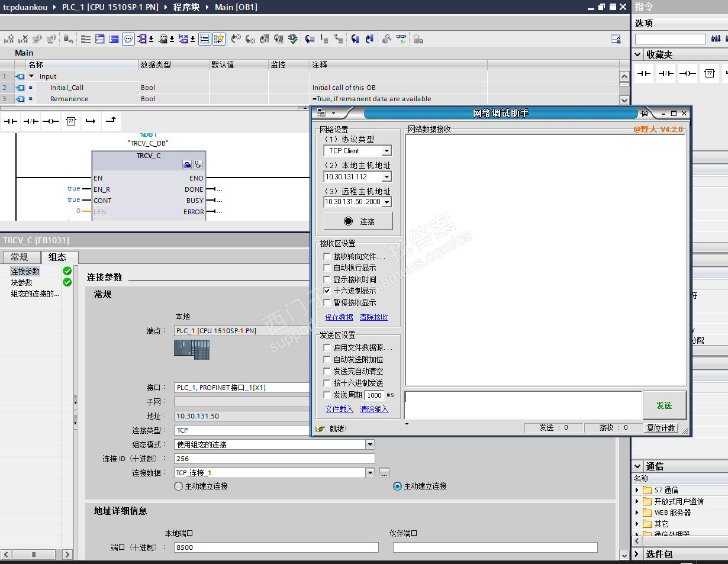
Task: Expand 开放式用户通信 folder
Action: point(637,501)
